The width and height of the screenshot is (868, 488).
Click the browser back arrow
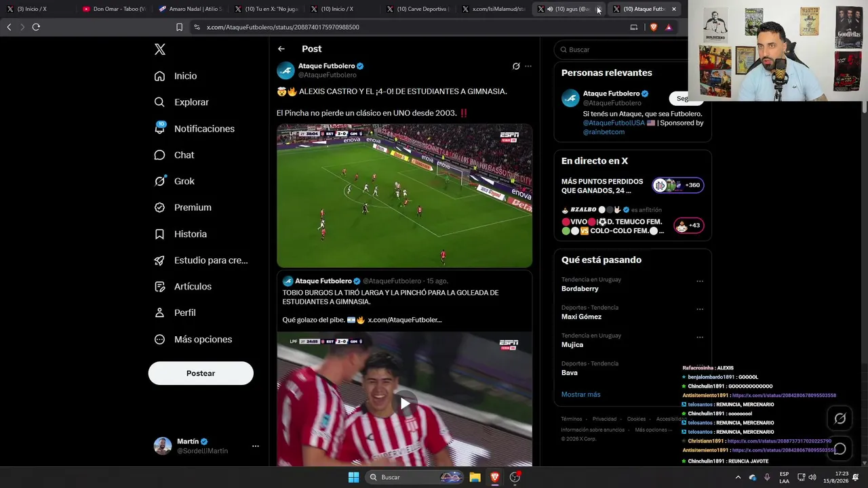[x=9, y=27]
